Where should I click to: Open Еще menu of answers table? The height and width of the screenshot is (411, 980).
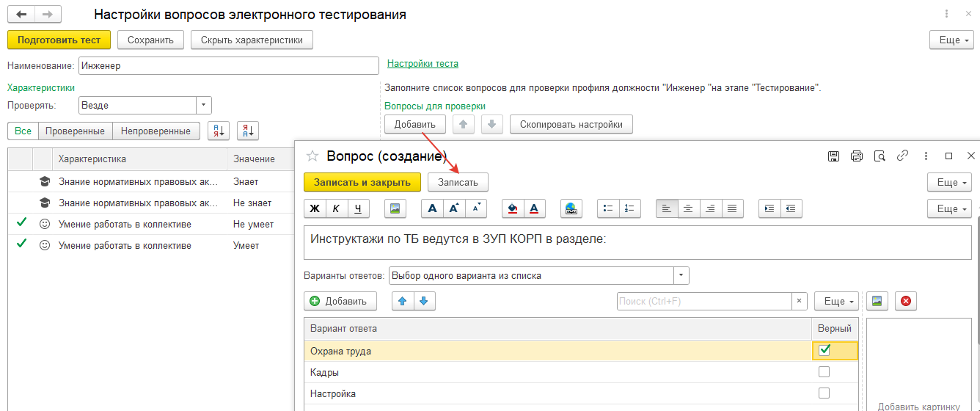[x=835, y=301]
